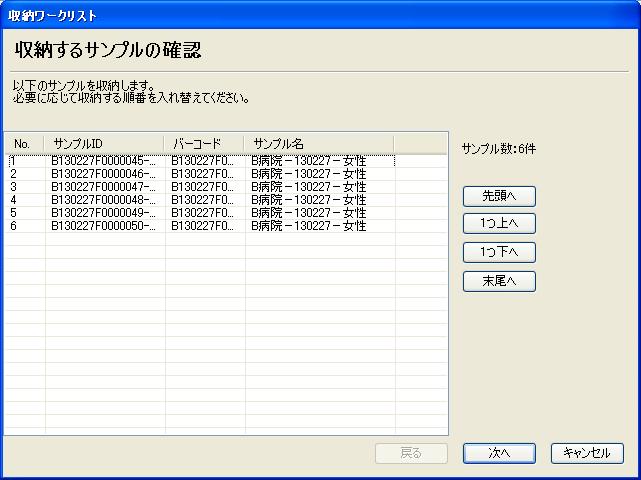
Task: Click the サンプルID column header
Action: click(104, 143)
